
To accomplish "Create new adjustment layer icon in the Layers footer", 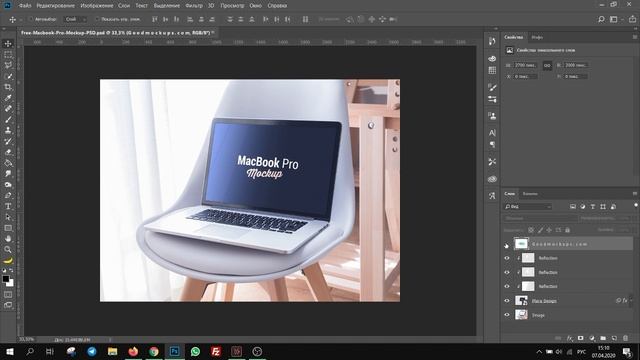I will 592,338.
